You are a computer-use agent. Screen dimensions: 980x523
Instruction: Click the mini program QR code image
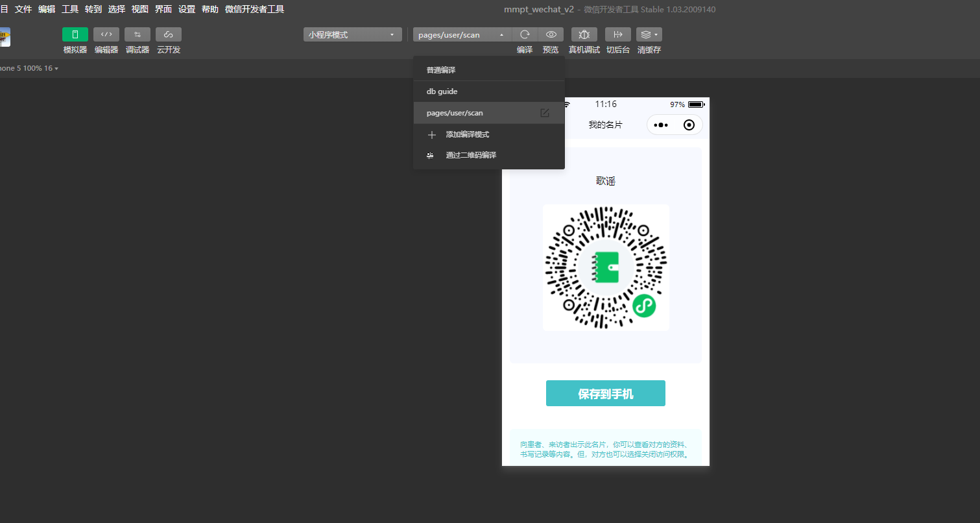(x=606, y=267)
